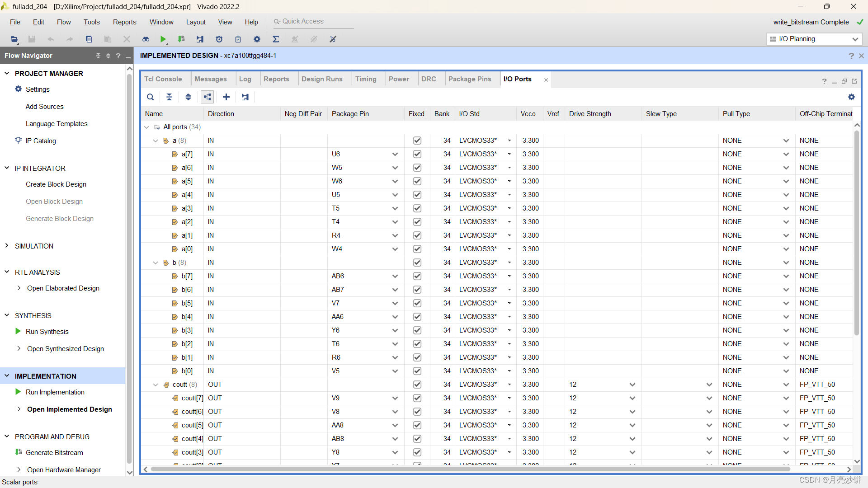The image size is (868, 488).
Task: Click the auto-place schedule toolbar icon
Action: [x=200, y=39]
